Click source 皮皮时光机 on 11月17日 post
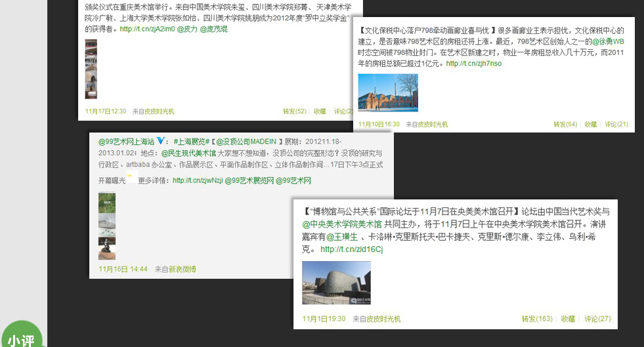 tap(159, 112)
